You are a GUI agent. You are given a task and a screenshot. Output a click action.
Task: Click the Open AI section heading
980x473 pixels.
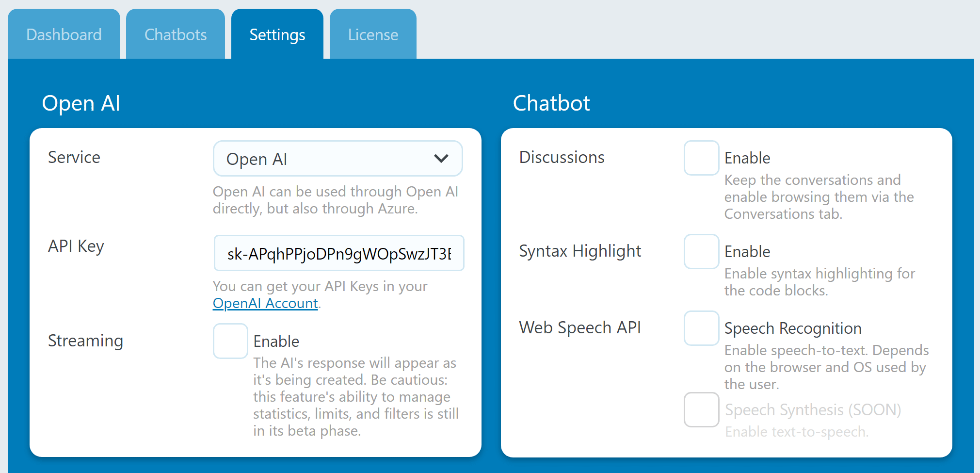point(81,103)
